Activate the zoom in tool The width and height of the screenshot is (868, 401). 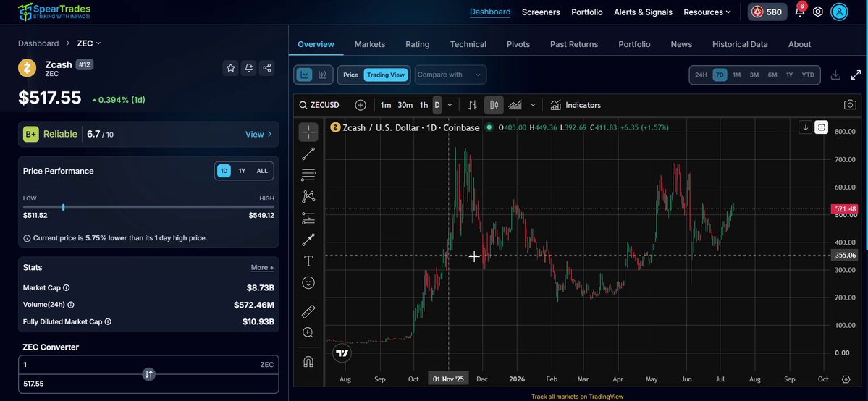[308, 332]
